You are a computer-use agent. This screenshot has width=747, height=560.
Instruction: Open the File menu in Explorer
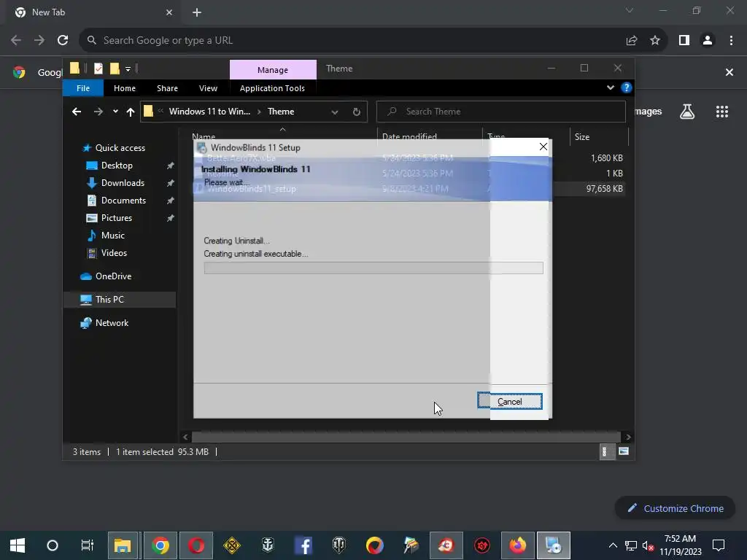click(83, 88)
